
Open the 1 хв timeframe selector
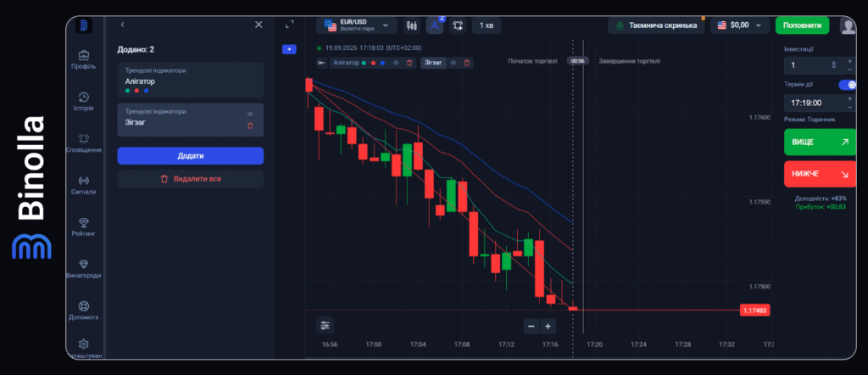tap(487, 25)
